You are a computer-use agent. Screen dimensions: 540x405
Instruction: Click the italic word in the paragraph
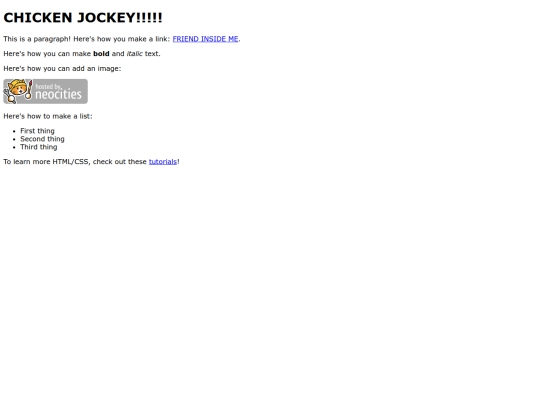coord(135,54)
